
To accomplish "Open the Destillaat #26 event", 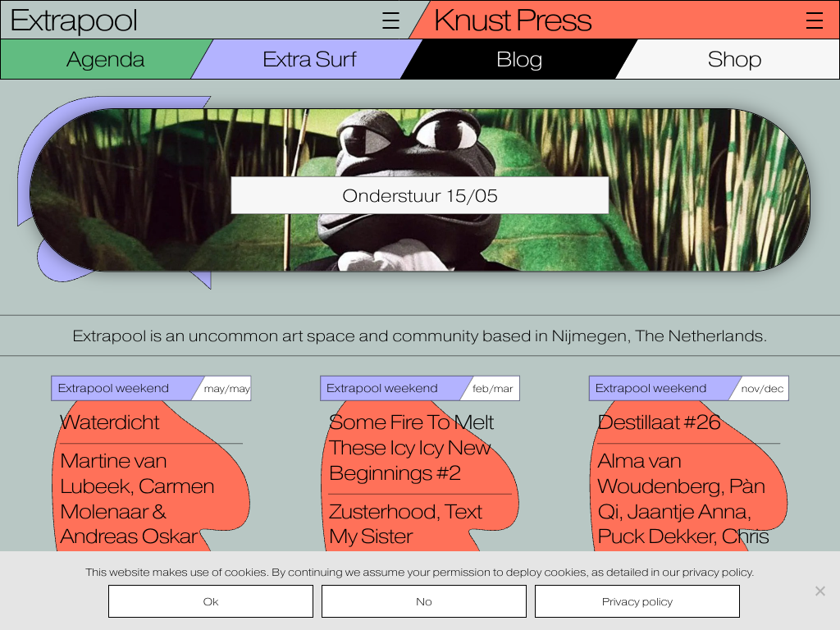I will pos(659,422).
